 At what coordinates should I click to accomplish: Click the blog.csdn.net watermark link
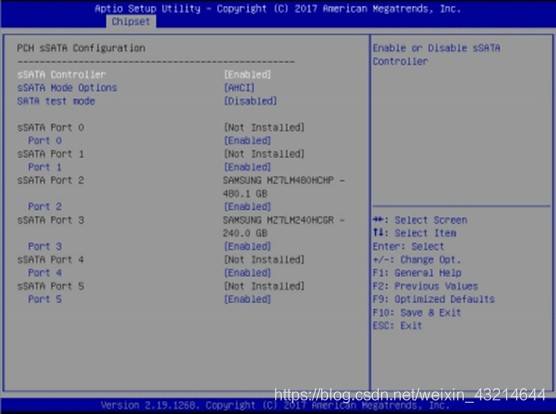410,395
